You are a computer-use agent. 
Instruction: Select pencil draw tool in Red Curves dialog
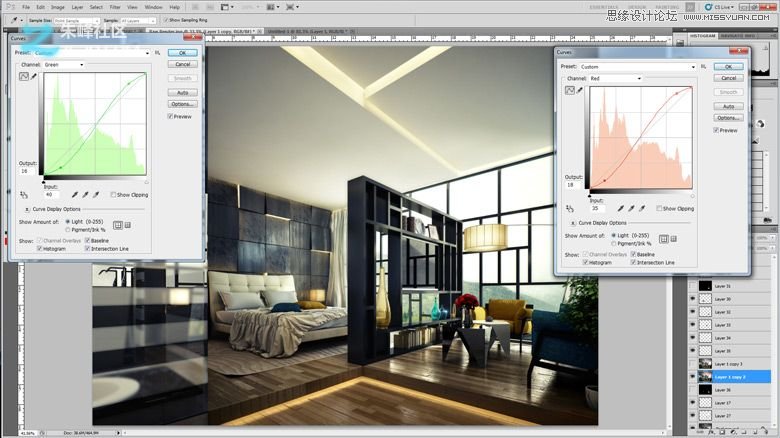(580, 90)
